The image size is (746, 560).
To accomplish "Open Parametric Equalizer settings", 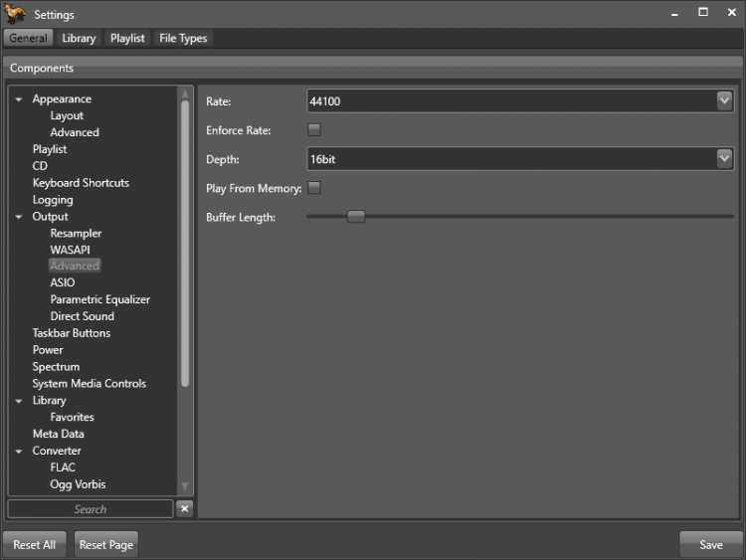I will (99, 299).
